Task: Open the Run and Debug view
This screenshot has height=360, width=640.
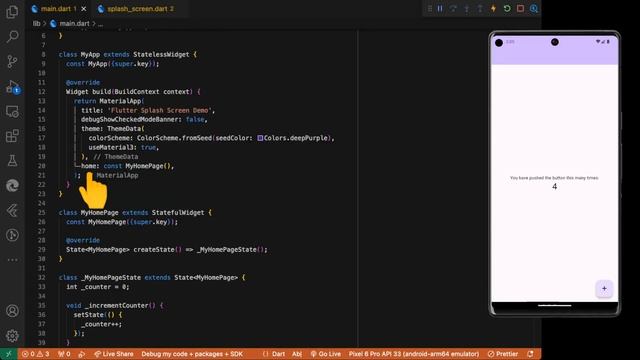Action: pyautogui.click(x=12, y=87)
